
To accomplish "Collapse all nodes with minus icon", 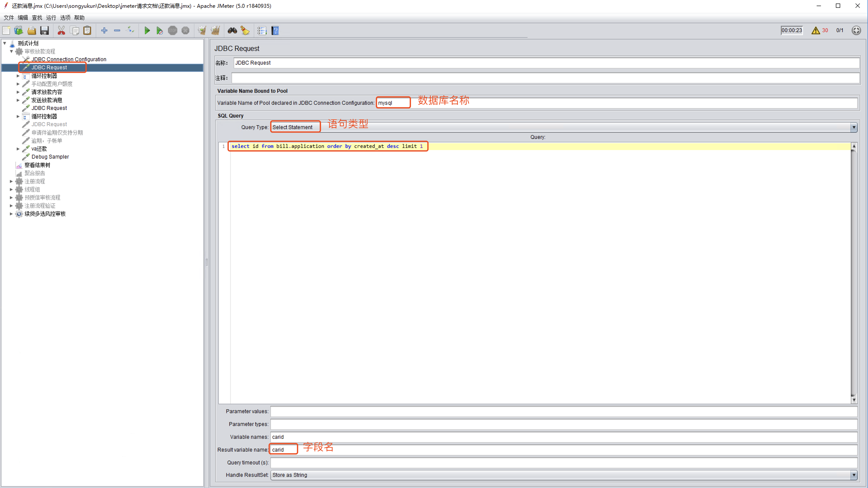I will 117,31.
